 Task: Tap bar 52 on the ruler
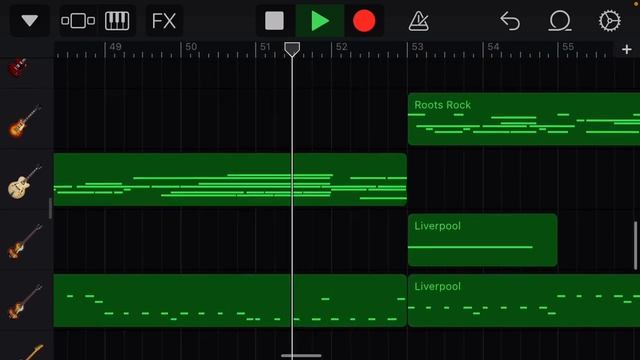click(x=342, y=47)
